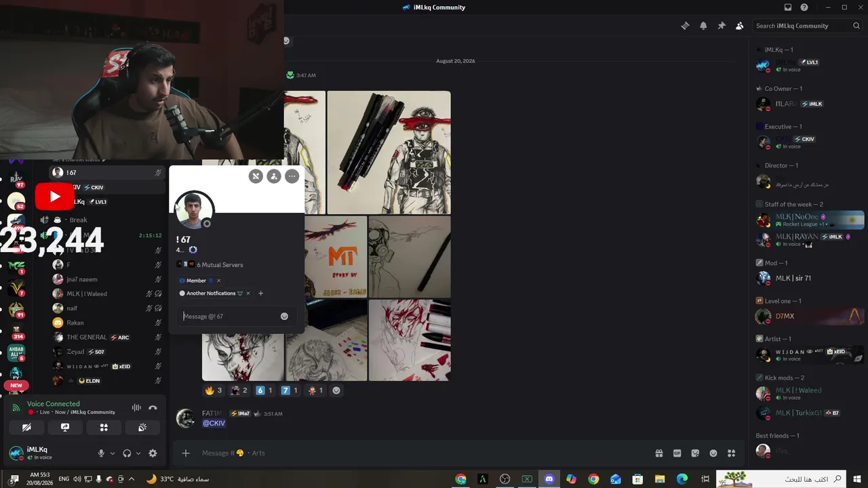Open MLK | sir 71 in member list

pos(810,278)
